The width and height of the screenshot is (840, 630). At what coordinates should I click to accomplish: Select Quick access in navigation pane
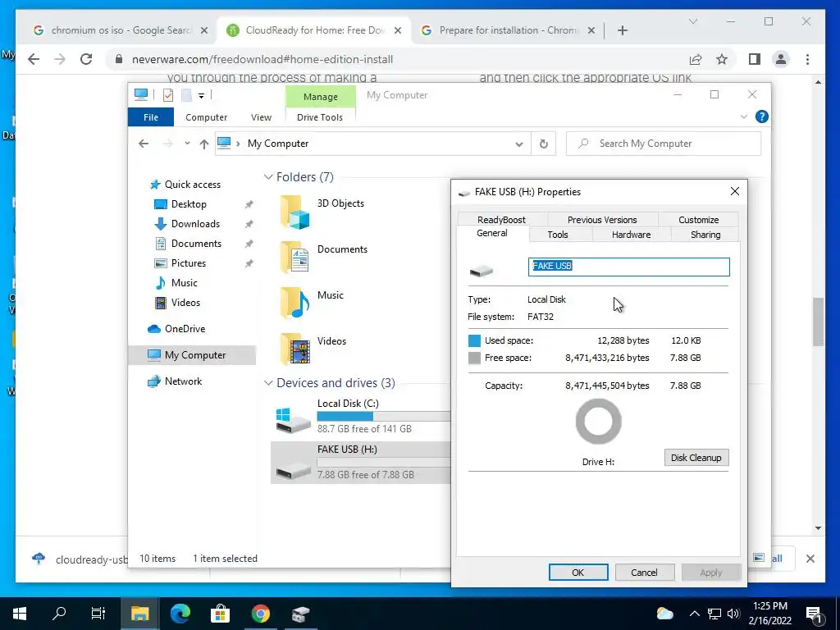pyautogui.click(x=192, y=185)
